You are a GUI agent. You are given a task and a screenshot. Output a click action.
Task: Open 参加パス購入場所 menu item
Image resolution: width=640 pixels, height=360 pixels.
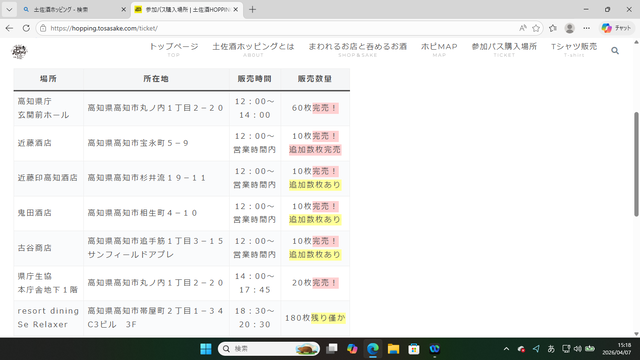point(504,49)
